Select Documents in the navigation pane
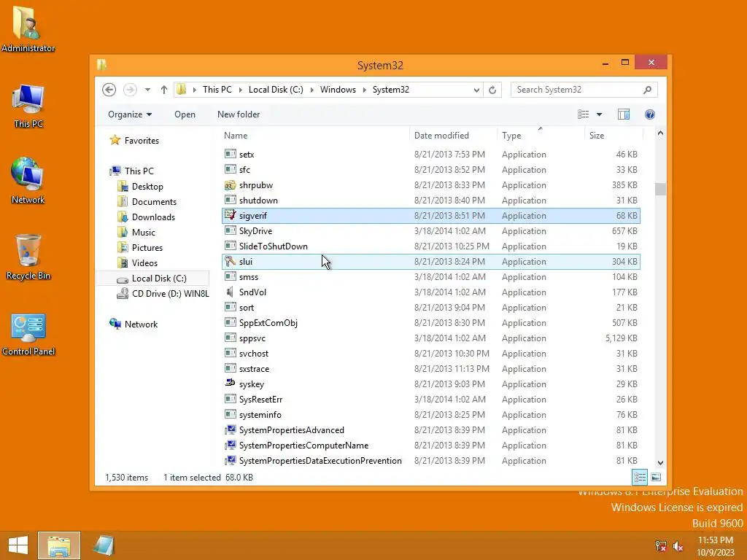747x560 pixels. click(x=154, y=202)
